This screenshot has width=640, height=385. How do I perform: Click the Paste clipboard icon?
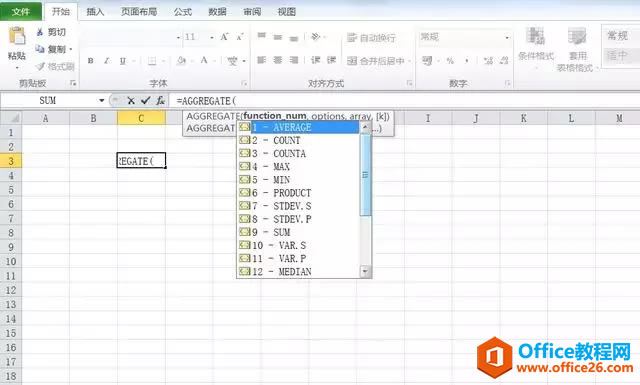[x=17, y=36]
